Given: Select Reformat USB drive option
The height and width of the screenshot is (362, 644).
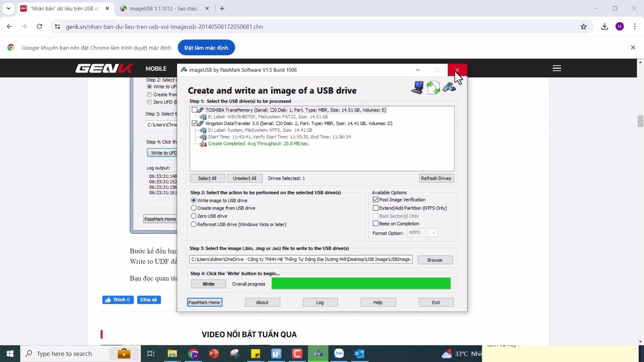Looking at the screenshot, I should point(194,224).
